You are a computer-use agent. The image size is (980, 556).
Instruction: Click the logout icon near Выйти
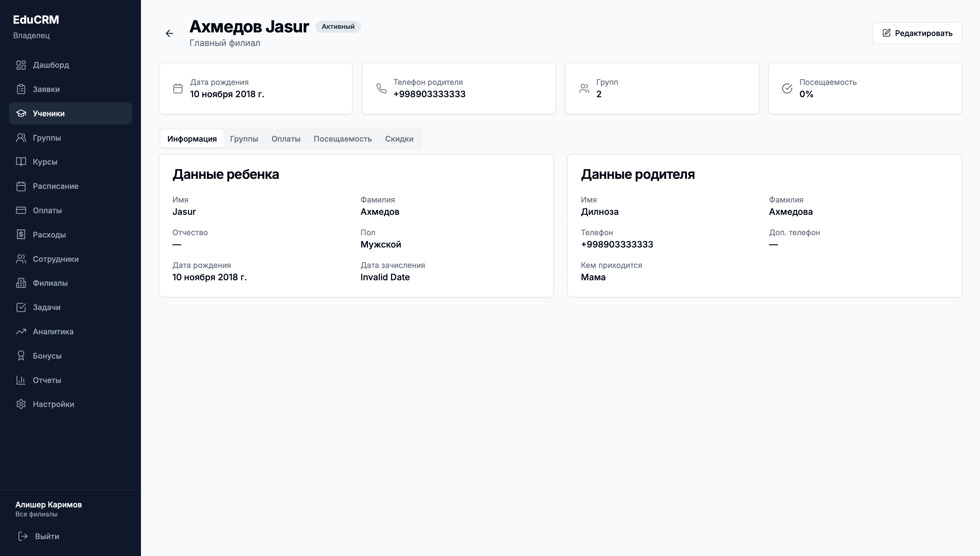click(x=23, y=536)
